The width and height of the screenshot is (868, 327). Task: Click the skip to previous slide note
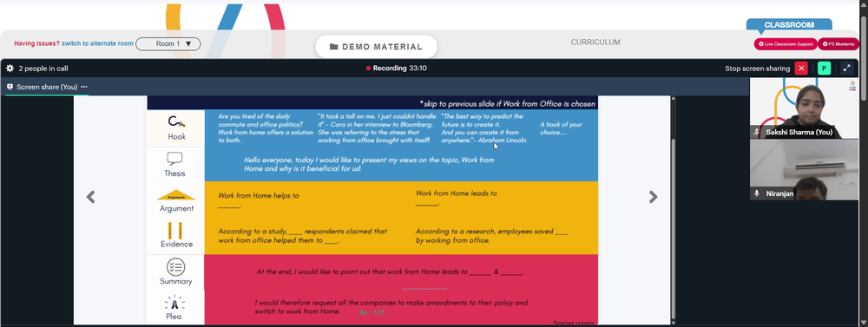click(508, 103)
